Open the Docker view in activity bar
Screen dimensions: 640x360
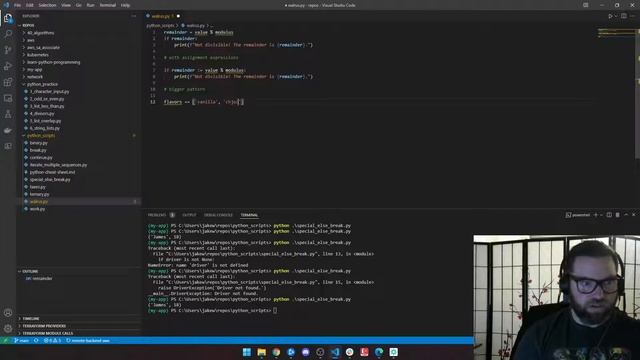(8, 130)
